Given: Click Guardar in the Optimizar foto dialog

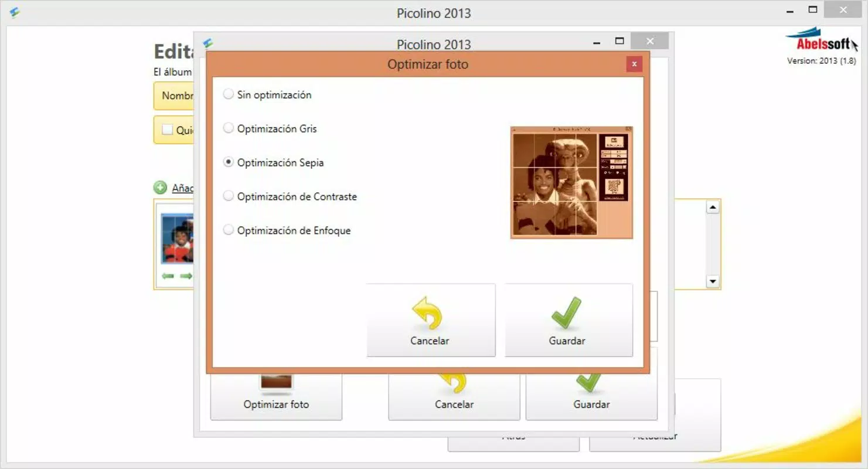Looking at the screenshot, I should pos(569,320).
